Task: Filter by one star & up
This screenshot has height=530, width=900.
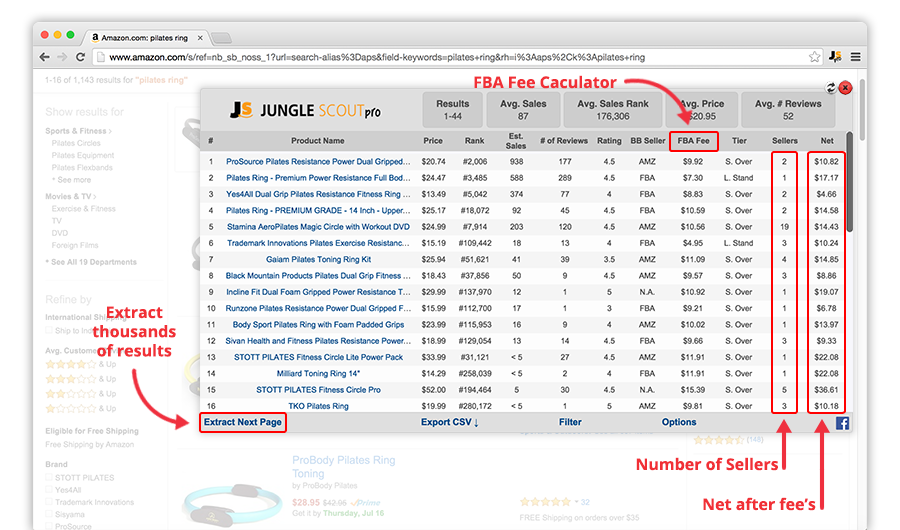Action: 80,408
